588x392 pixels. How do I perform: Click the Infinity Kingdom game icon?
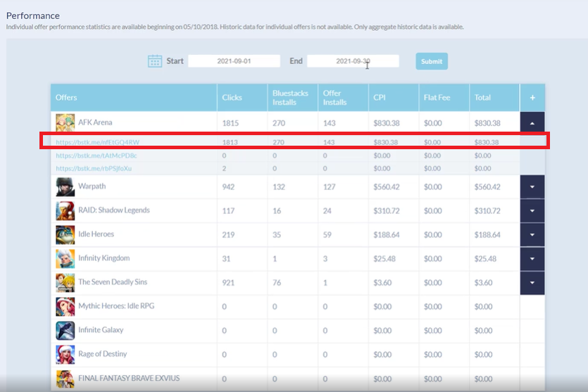coord(65,258)
